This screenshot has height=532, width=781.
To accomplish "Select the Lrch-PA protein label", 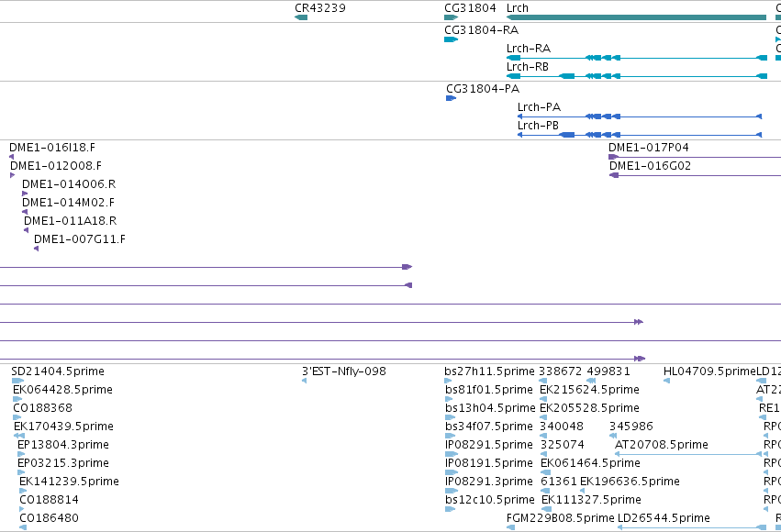I will tap(539, 107).
